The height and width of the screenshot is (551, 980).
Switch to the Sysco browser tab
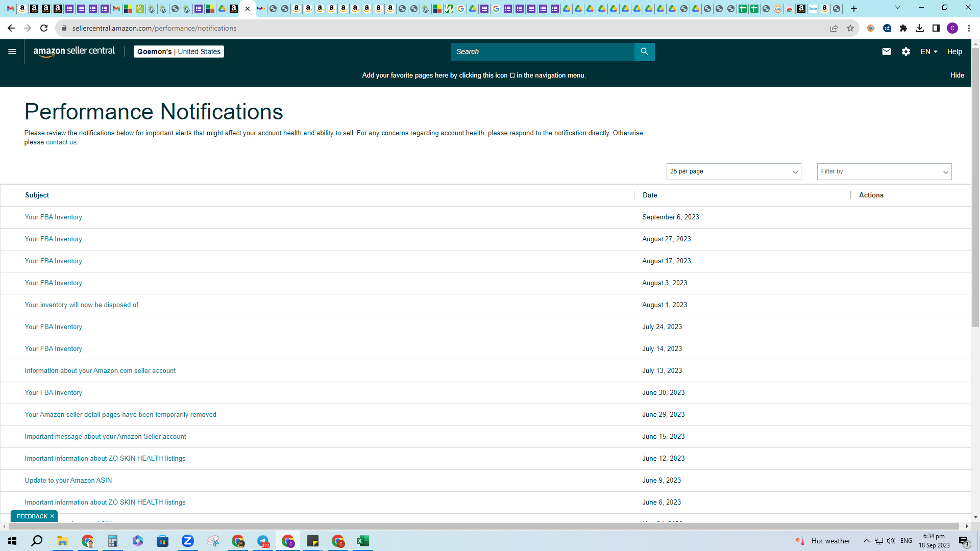point(813,9)
